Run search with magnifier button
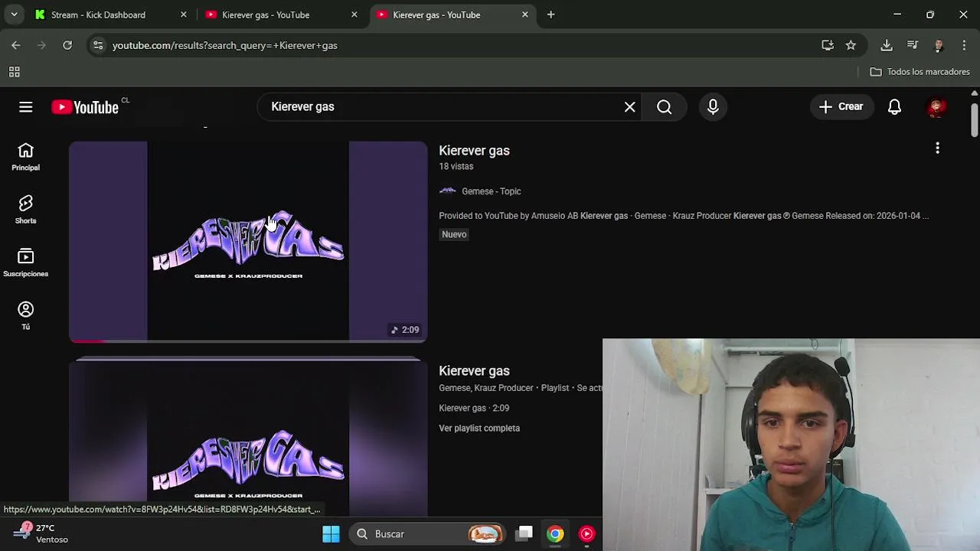This screenshot has height=551, width=980. (x=665, y=107)
